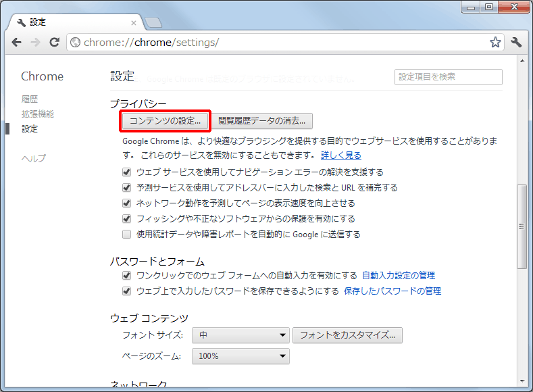Focus the 設定項目を検索 search field

pos(449,77)
